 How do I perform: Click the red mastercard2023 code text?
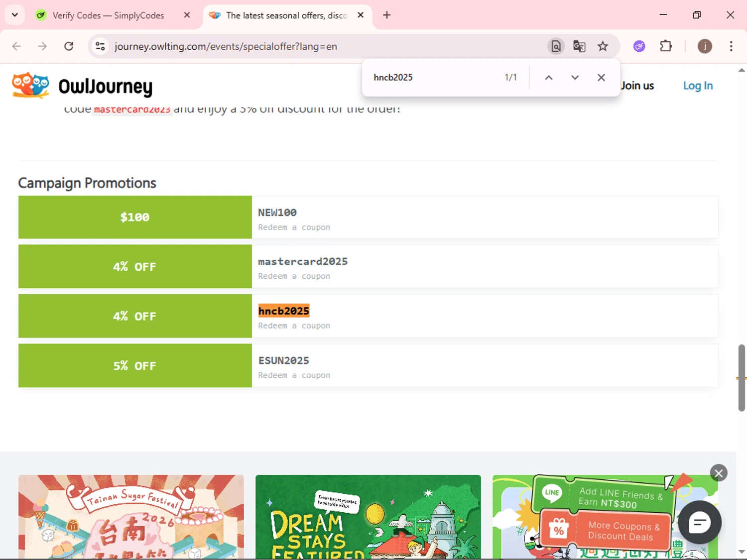[132, 109]
